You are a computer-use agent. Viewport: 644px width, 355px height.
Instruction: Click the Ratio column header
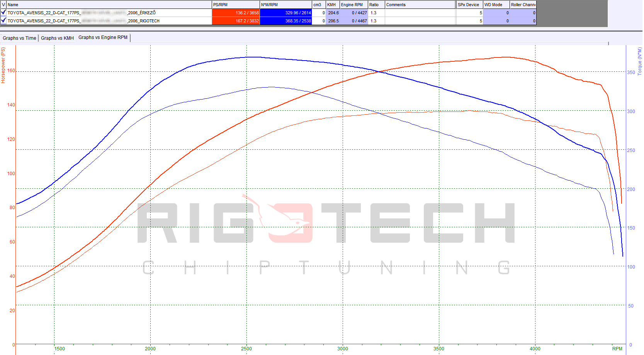point(376,5)
